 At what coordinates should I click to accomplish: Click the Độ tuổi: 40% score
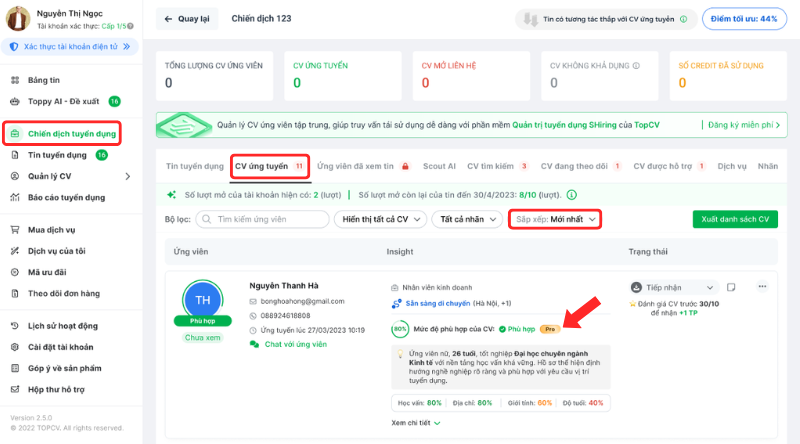click(583, 403)
